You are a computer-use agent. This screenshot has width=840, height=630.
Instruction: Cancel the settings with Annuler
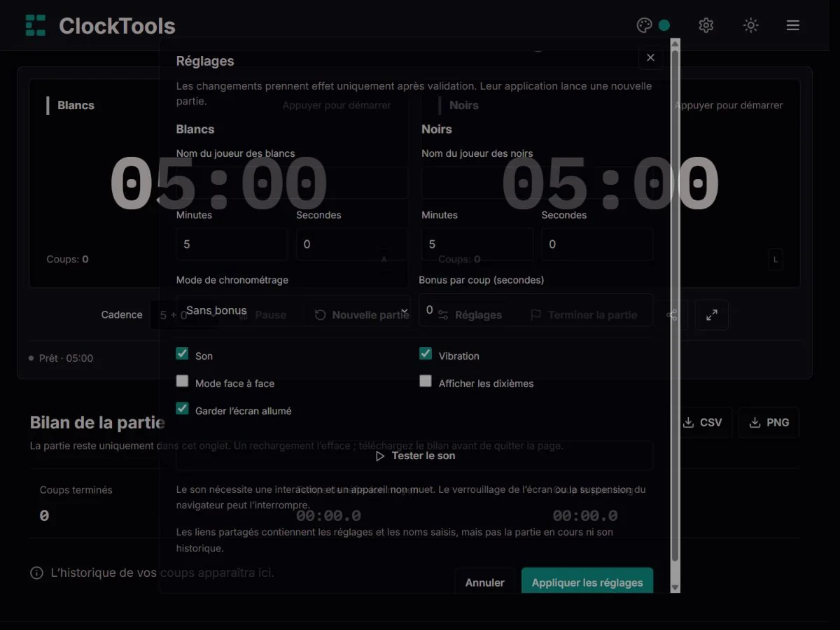[485, 582]
